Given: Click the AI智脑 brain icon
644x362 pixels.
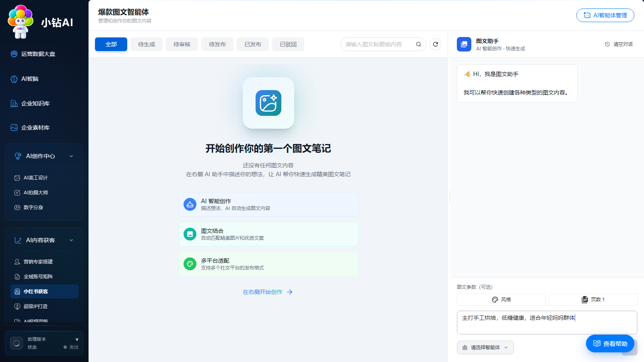Looking at the screenshot, I should pos(14,79).
